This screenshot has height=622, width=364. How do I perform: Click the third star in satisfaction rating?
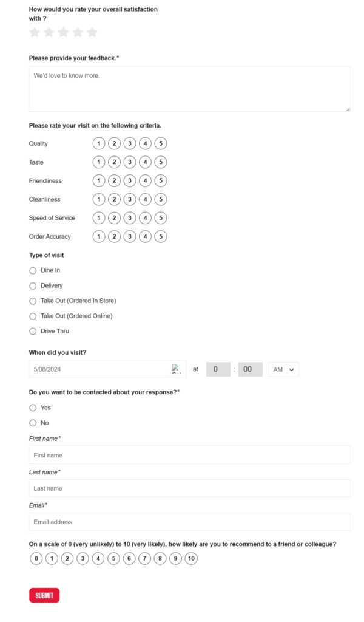[x=63, y=32]
